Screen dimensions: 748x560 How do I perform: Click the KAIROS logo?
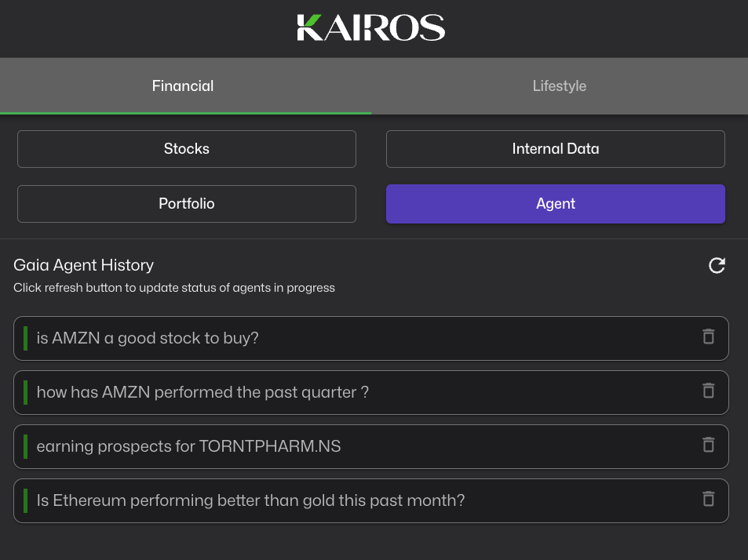371,27
